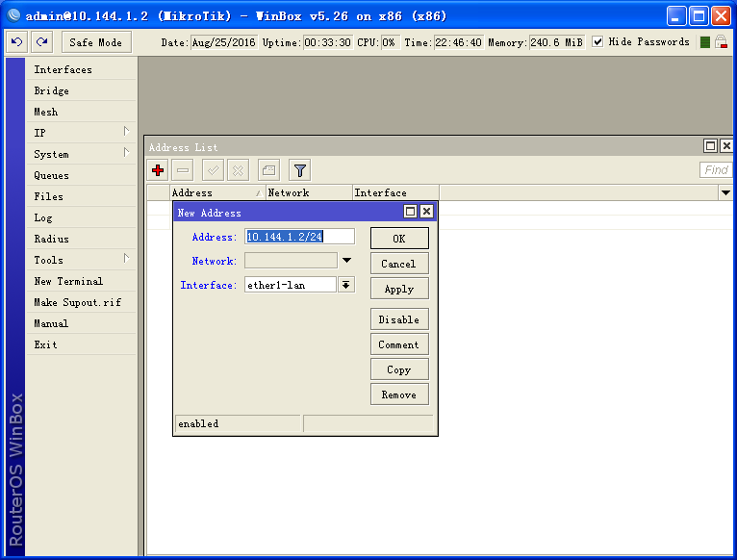737x560 pixels.
Task: Click the ether1-lan Interface field
Action: point(291,285)
